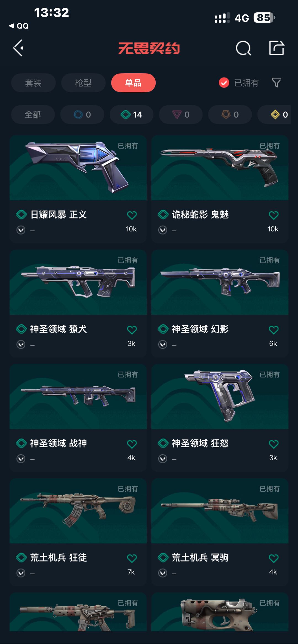Tap the back arrow icon
298x644 pixels.
tap(18, 48)
